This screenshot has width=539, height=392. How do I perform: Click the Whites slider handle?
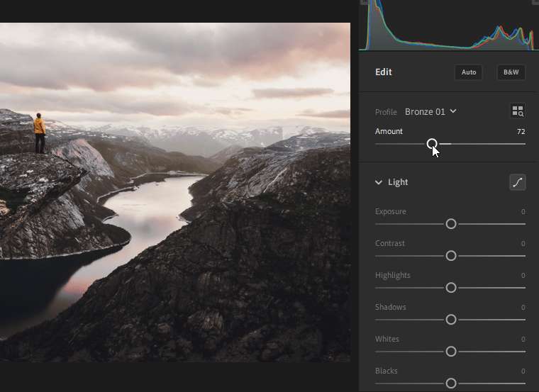451,352
